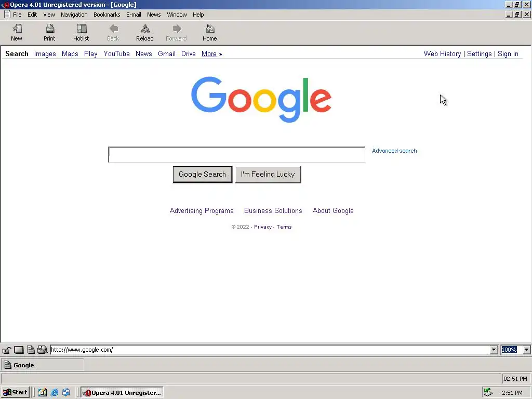Open the Privacy link
Screen dimensions: 532x399
coord(263,227)
